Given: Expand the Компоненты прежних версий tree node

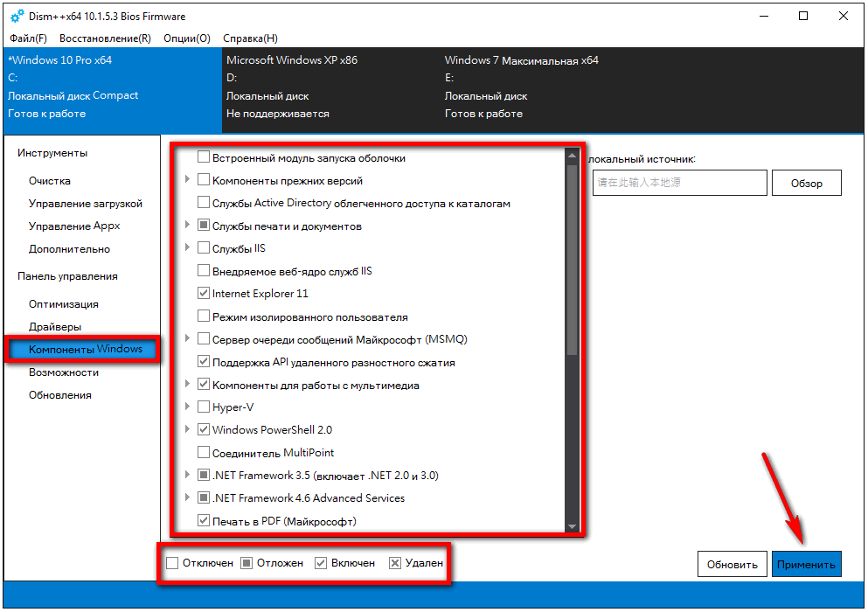Looking at the screenshot, I should [187, 179].
